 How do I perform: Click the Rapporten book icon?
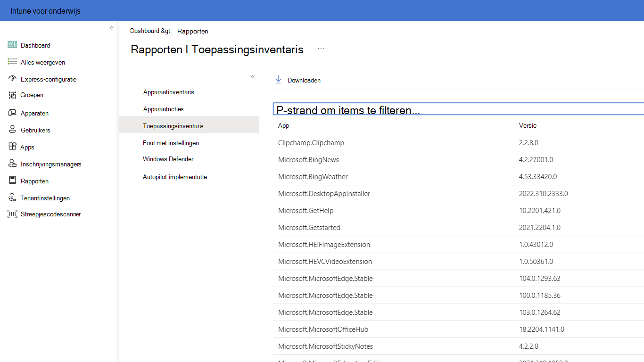(12, 181)
